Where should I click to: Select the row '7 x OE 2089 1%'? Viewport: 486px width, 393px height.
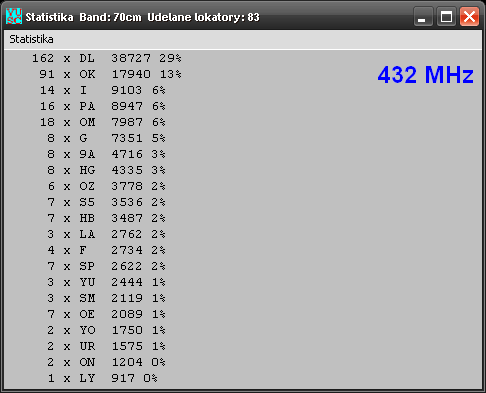pos(106,314)
